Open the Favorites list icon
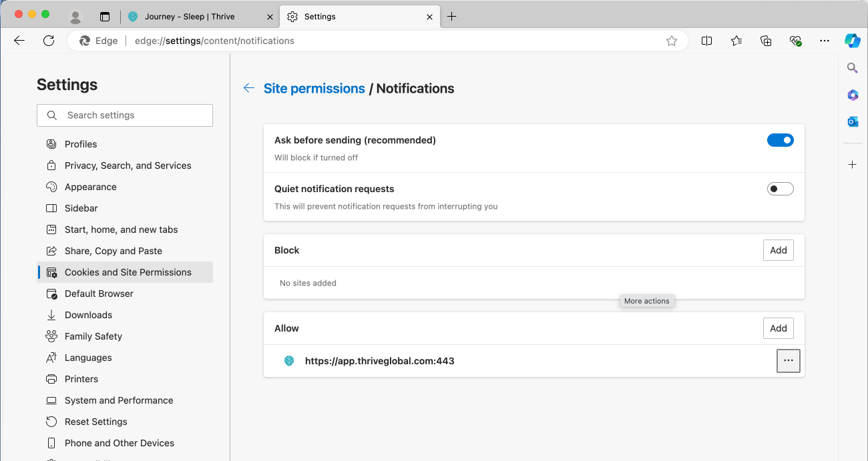Screen dimensions: 868x461 736,41
